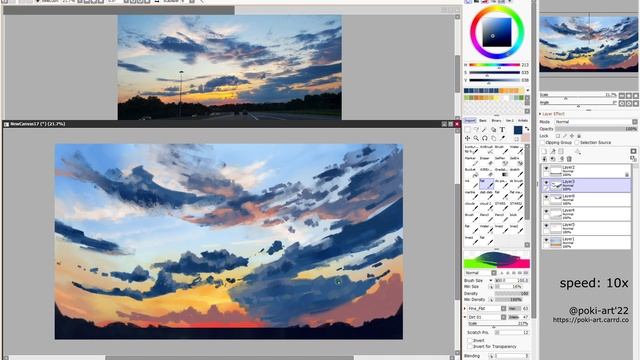
Task: Hide Layer1 with its eye icon
Action: (546, 240)
